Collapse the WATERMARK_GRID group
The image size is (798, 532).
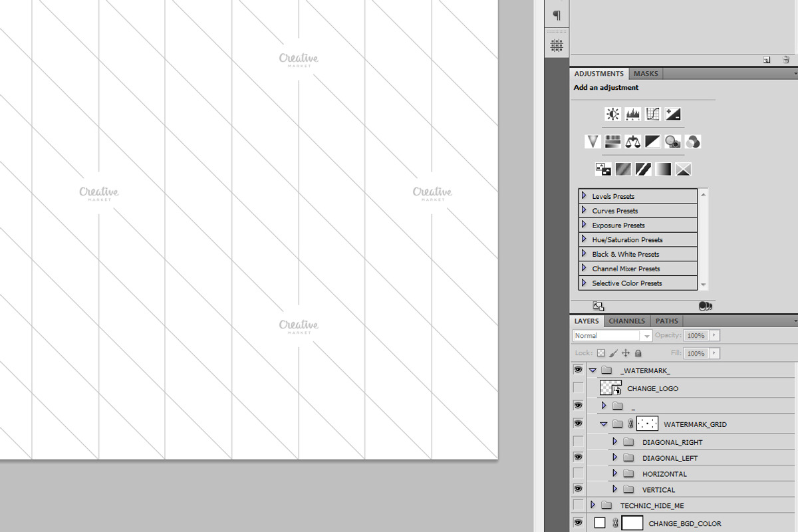tap(604, 424)
